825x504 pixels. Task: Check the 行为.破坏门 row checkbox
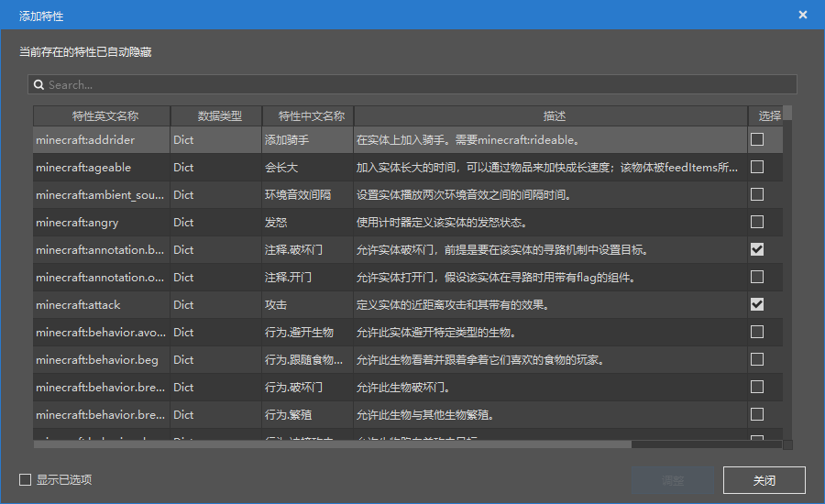pyautogui.click(x=757, y=387)
